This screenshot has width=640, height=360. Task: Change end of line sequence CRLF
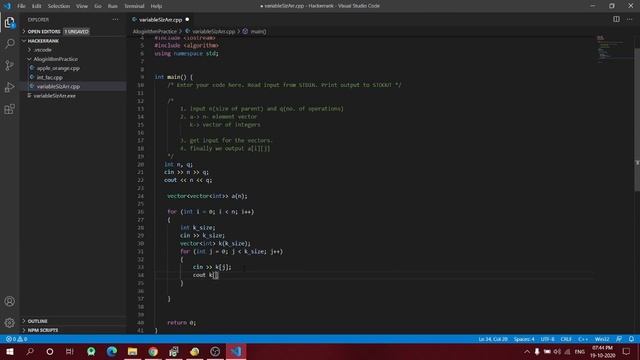click(x=566, y=339)
